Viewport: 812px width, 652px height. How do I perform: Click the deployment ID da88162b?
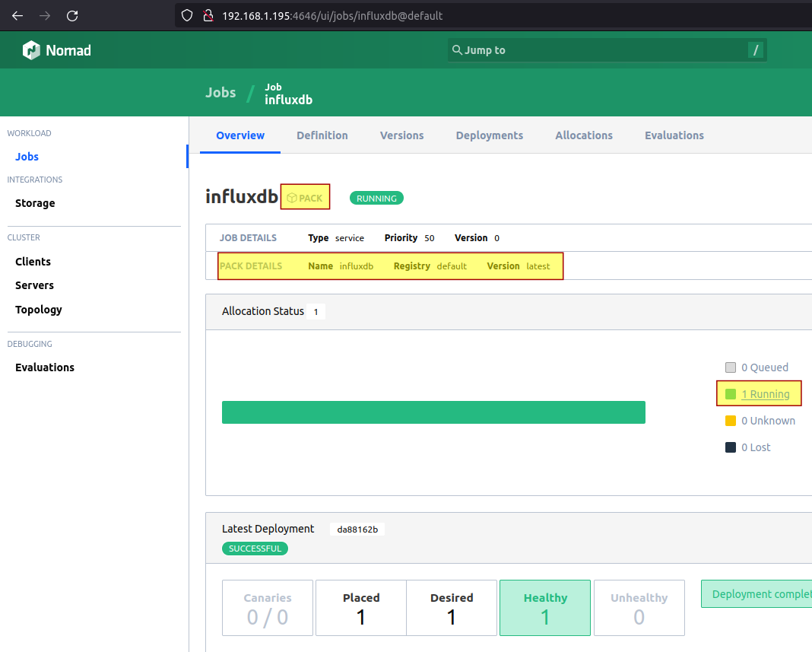pos(357,530)
